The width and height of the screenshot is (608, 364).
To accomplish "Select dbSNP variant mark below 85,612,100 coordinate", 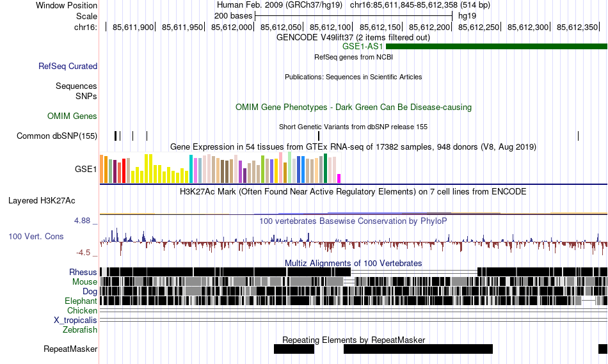I will coord(319,136).
